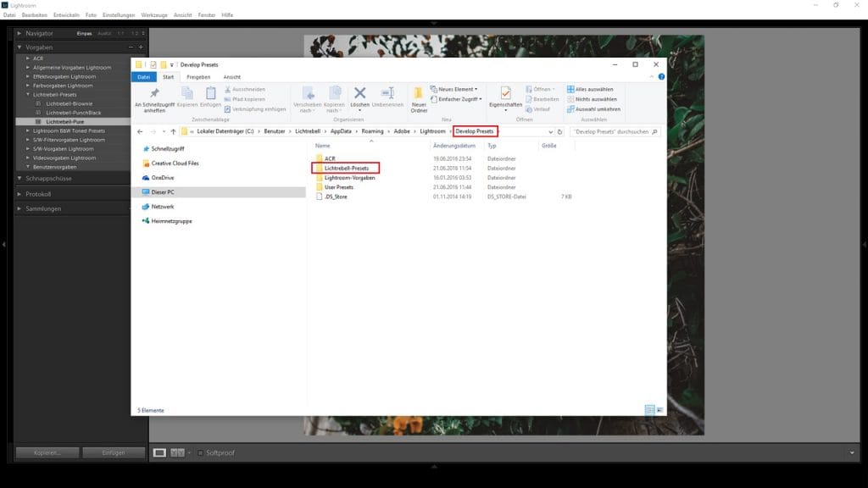The width and height of the screenshot is (868, 488).
Task: Open Creative Cloud Files in navigation pane
Action: coord(175,164)
